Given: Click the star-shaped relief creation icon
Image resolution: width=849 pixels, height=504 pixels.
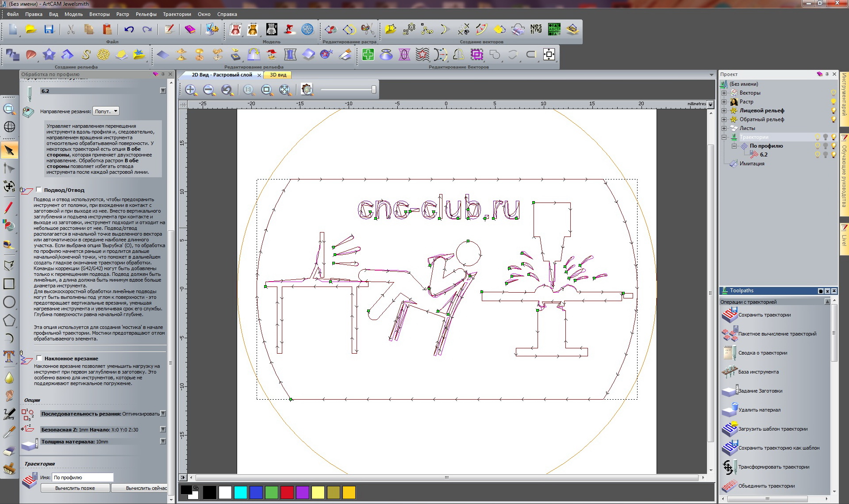Looking at the screenshot, I should (x=49, y=55).
